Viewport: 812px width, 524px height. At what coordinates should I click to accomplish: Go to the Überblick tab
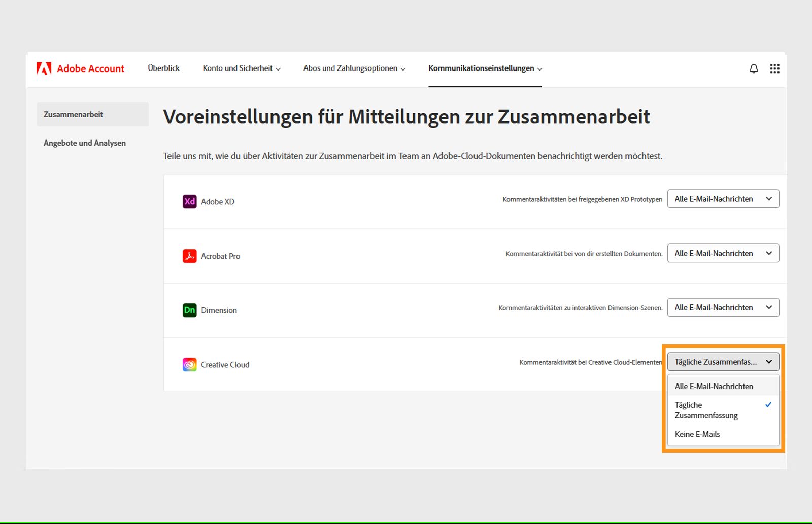coord(163,68)
